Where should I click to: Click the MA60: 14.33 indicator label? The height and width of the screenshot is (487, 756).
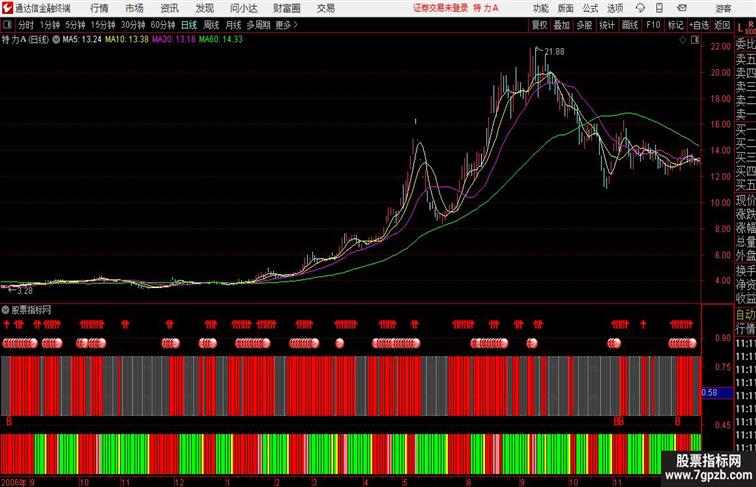221,40
